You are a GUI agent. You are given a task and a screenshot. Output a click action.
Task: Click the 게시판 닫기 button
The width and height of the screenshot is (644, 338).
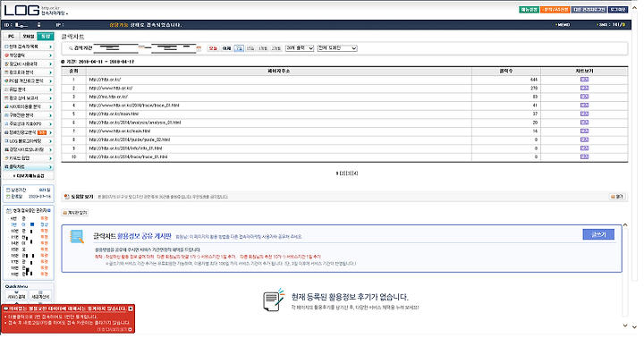pos(75,213)
